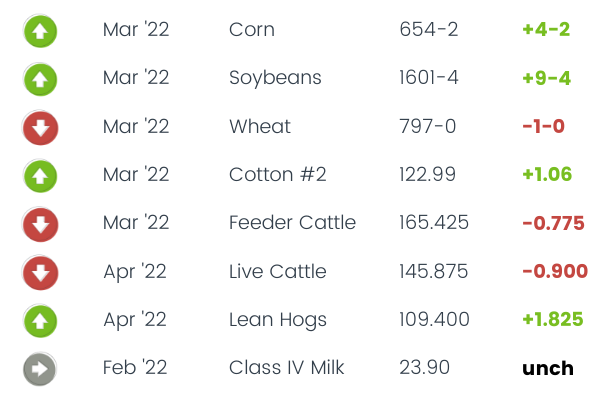Screen dimensions: 600x400
Task: Click the gray arrow beside Class IV Milk
Action: [x=40, y=368]
